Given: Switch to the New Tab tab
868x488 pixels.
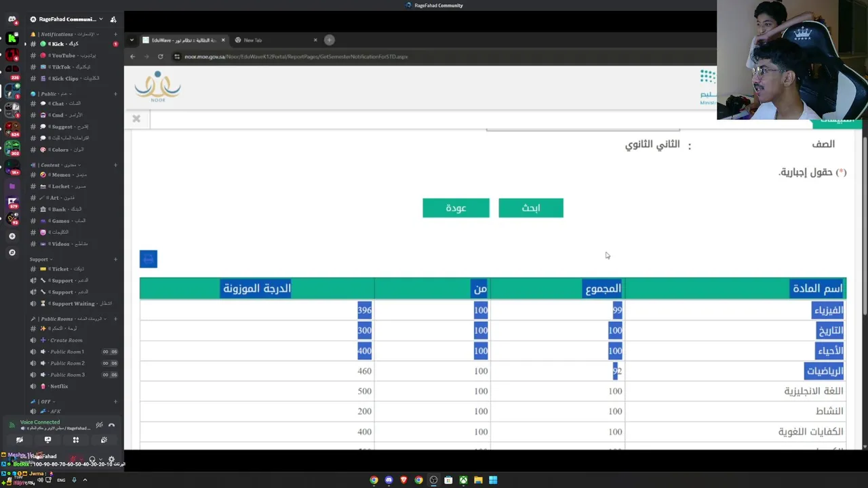Looking at the screenshot, I should [275, 40].
